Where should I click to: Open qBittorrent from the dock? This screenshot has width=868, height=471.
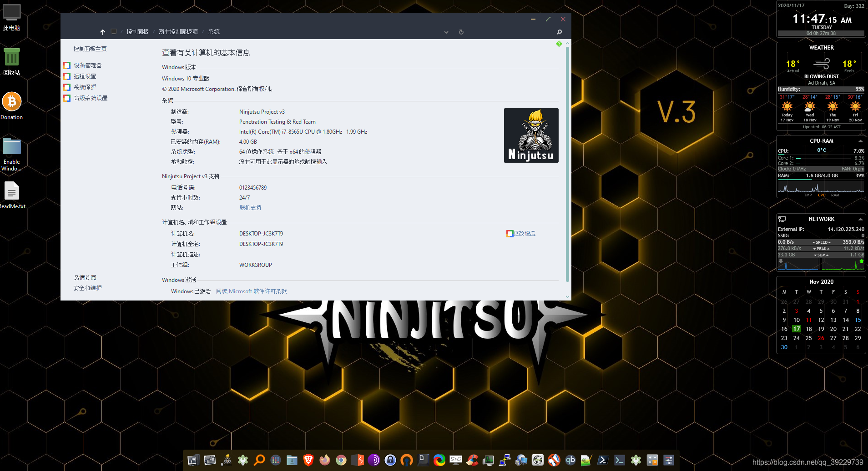(570, 460)
